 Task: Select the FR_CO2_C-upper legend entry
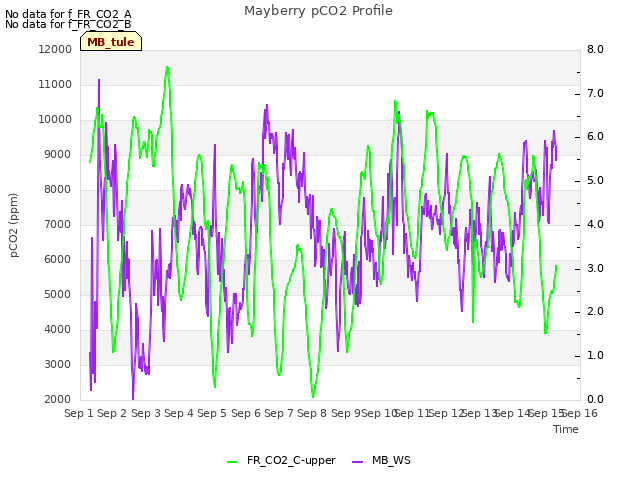pyautogui.click(x=281, y=460)
